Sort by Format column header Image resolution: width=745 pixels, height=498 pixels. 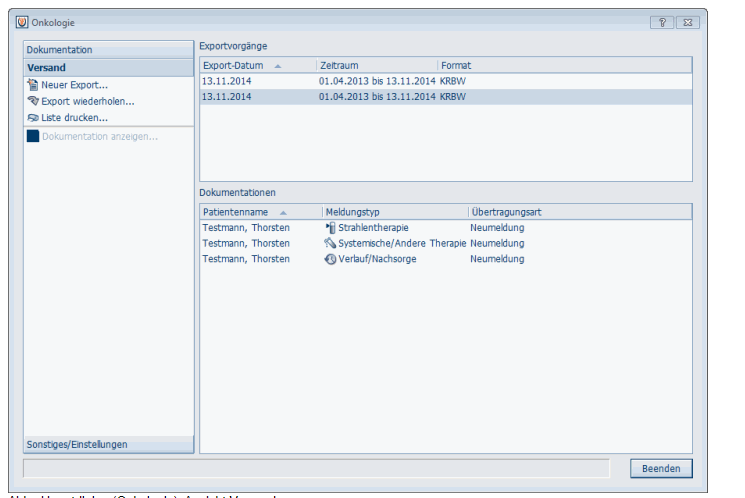tap(564, 66)
